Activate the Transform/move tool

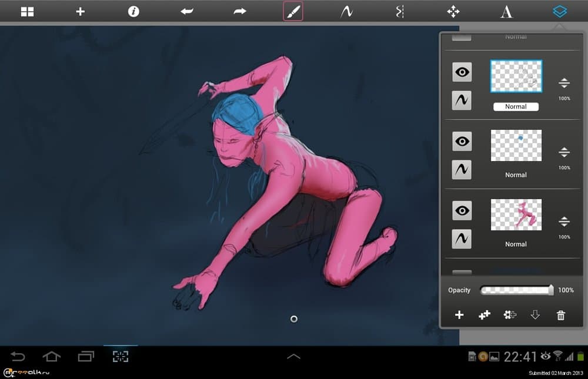[x=452, y=11]
